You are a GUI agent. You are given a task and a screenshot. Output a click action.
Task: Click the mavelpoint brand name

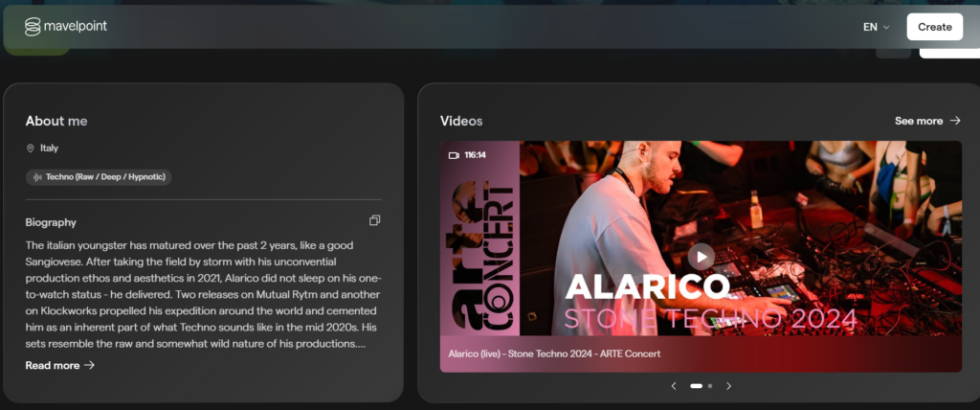(x=75, y=26)
